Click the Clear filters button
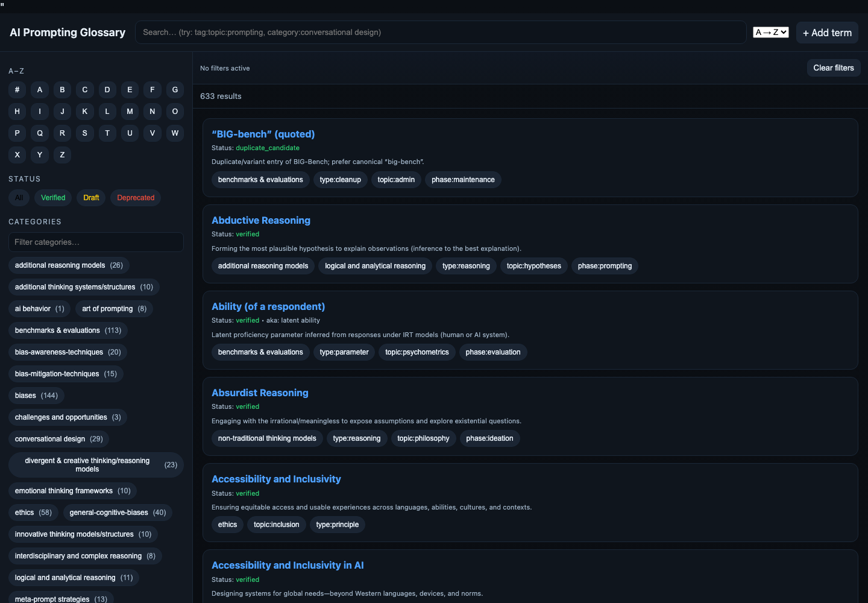Image resolution: width=868 pixels, height=603 pixels. click(x=834, y=68)
